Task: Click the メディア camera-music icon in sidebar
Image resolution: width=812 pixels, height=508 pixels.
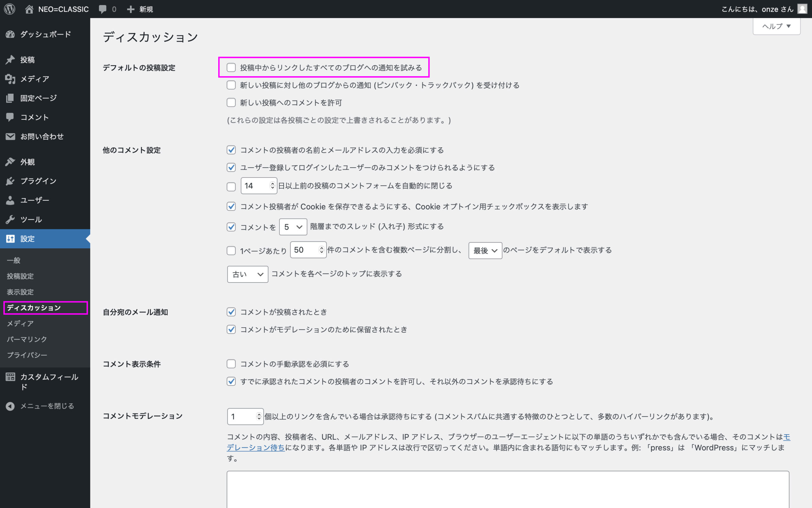Action: 10,79
